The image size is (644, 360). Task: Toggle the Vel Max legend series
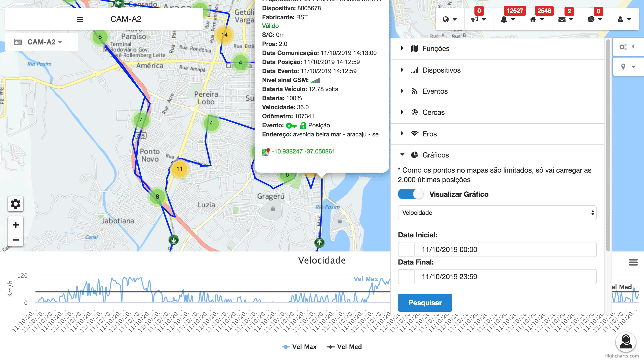pyautogui.click(x=299, y=347)
